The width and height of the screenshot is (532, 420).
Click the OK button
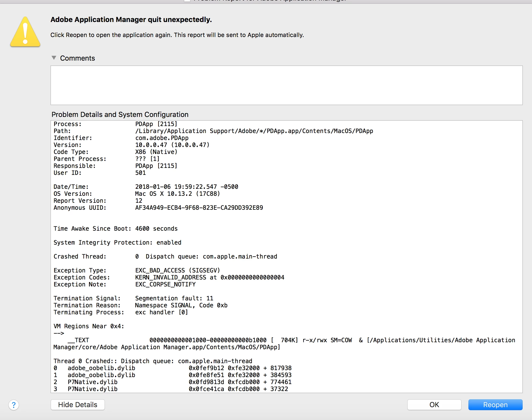pos(434,405)
